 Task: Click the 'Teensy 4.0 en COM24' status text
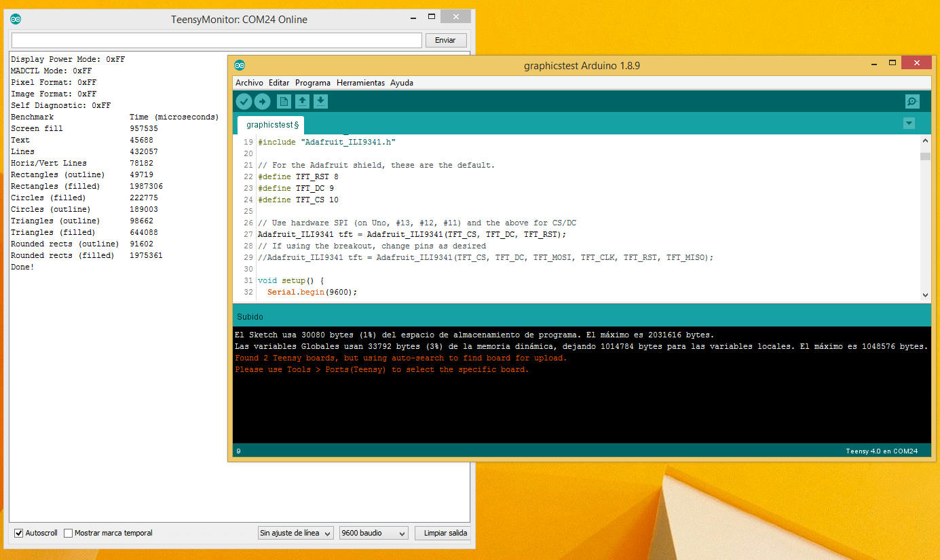[x=882, y=451]
